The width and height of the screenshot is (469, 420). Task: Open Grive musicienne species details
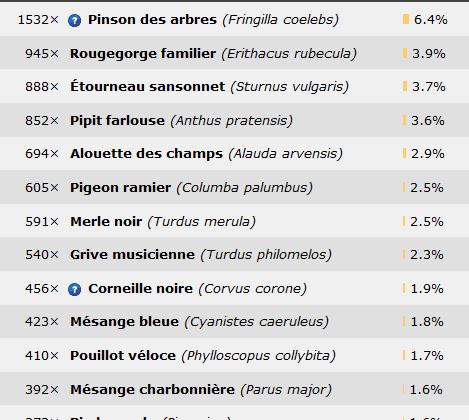pyautogui.click(x=132, y=255)
